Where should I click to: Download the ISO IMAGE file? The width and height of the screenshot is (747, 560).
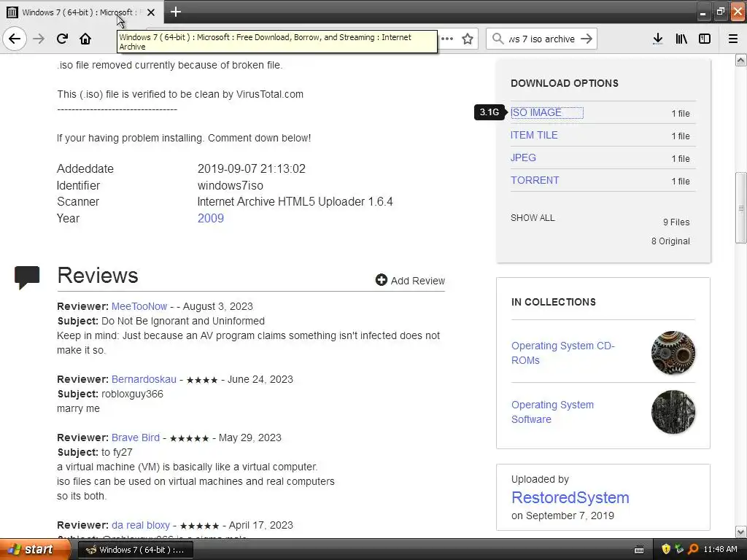coord(536,112)
